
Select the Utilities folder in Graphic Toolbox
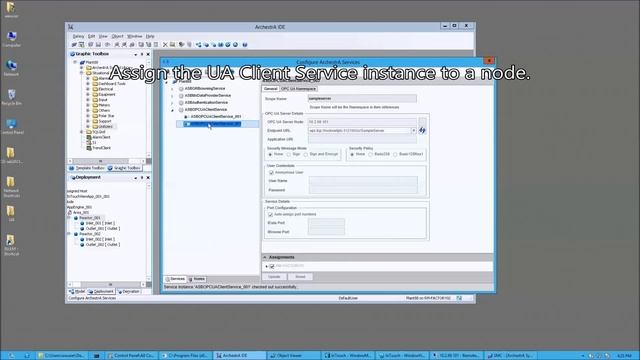point(102,127)
